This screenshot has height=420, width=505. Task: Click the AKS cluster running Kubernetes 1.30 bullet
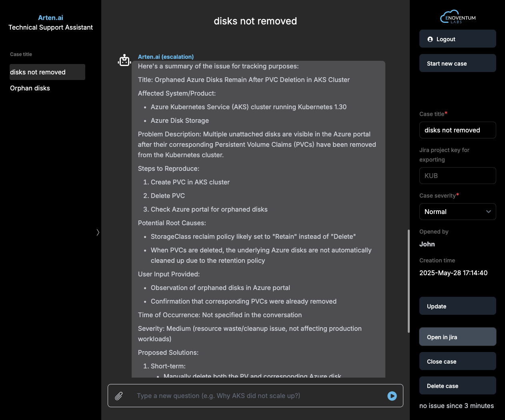tap(248, 107)
